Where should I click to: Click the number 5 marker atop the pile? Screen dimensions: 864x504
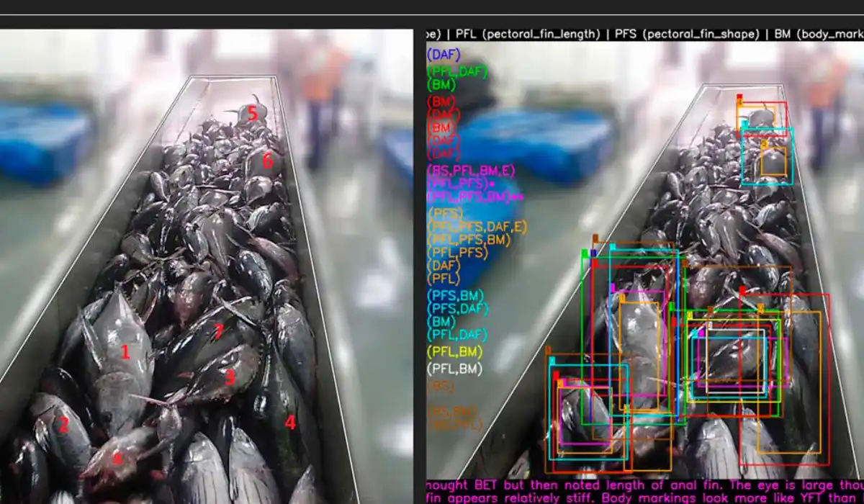coord(252,113)
